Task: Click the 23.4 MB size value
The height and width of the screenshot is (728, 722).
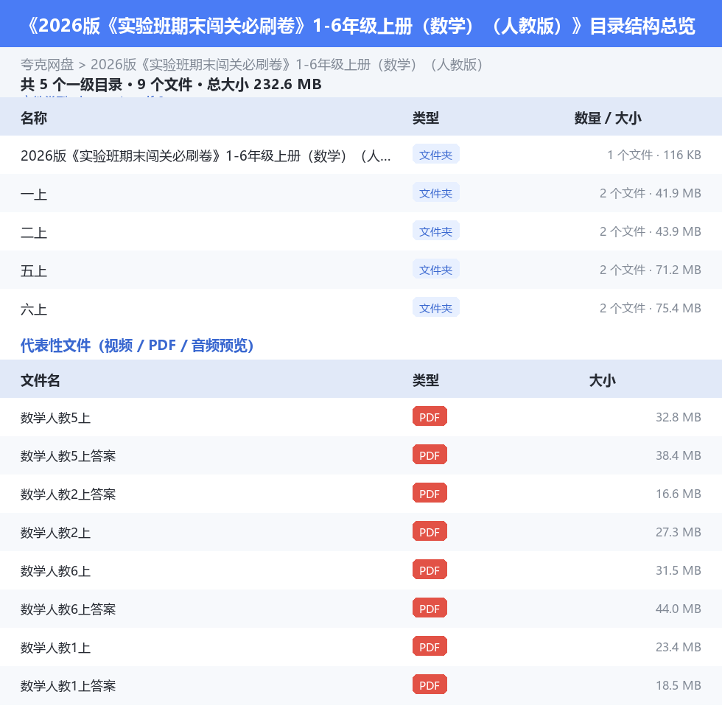Action: tap(679, 647)
